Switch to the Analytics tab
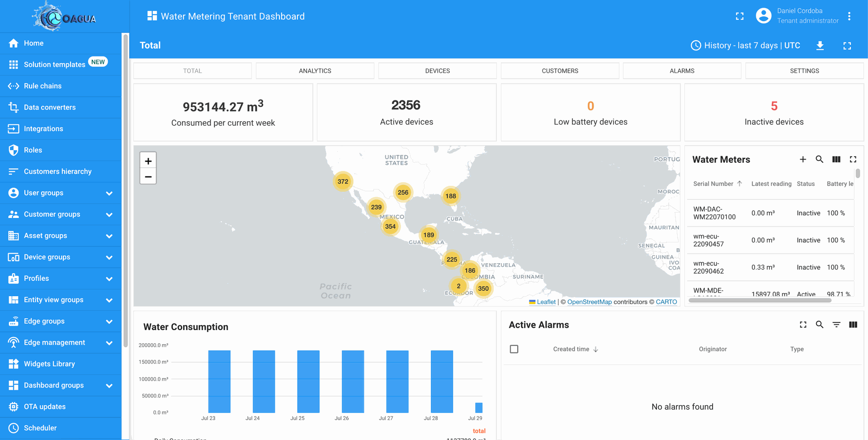The image size is (868, 440). pos(315,71)
